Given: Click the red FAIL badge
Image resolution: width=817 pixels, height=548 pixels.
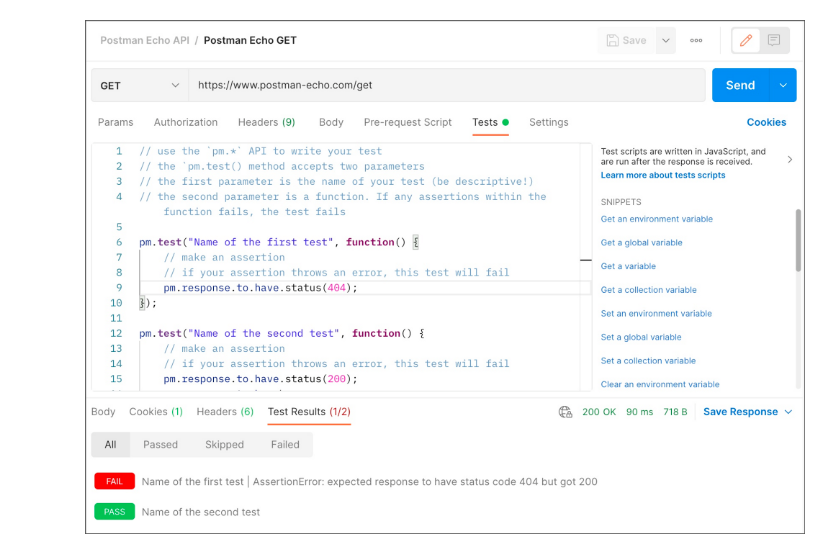Looking at the screenshot, I should [115, 482].
